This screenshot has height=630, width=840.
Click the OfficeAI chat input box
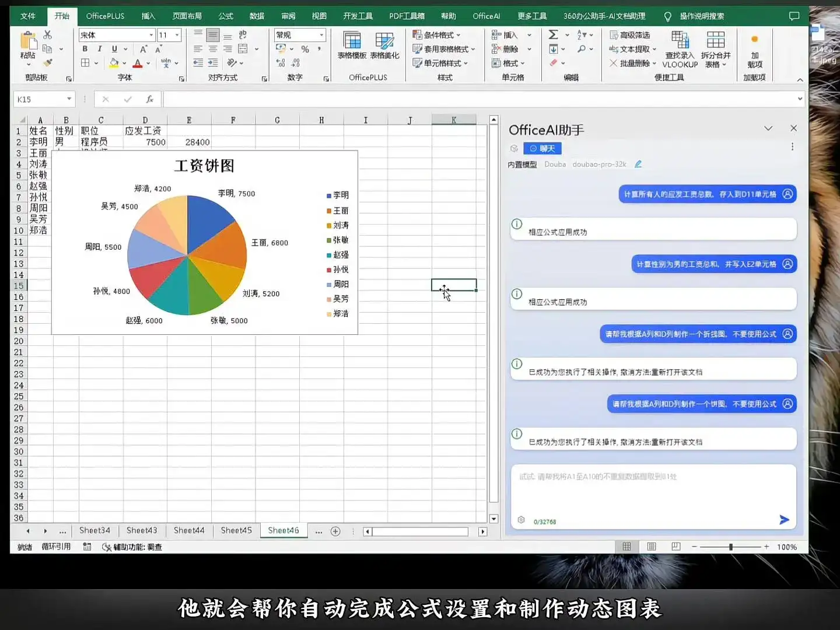(653, 490)
